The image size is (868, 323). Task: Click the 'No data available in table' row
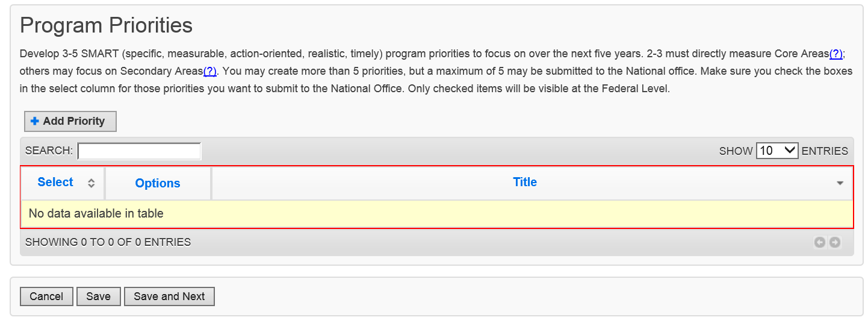[x=437, y=213]
